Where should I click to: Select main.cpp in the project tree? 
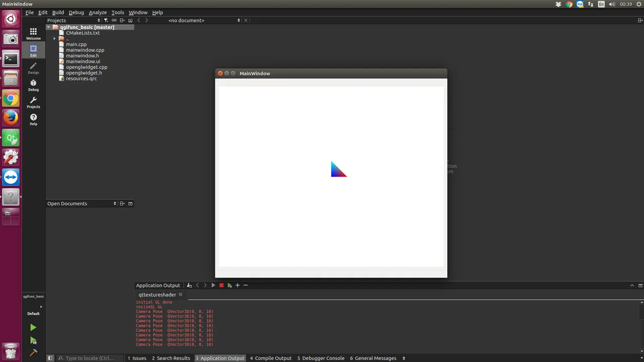pyautogui.click(x=76, y=44)
